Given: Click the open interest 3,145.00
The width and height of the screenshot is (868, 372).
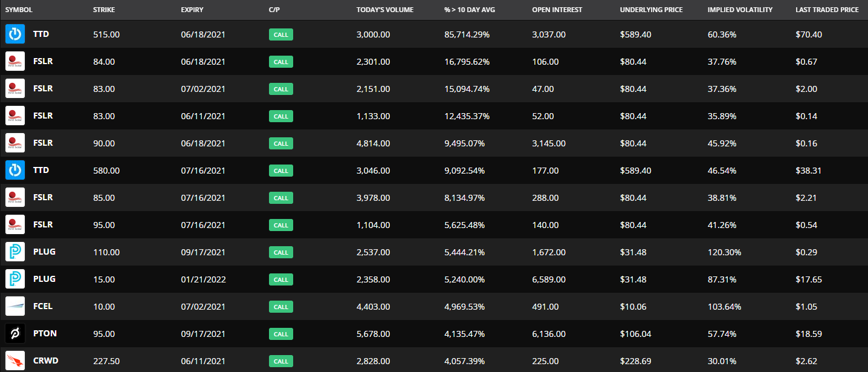Looking at the screenshot, I should [x=549, y=143].
